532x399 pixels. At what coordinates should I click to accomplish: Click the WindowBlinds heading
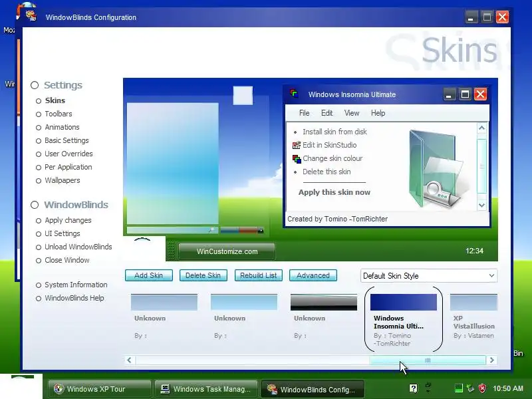(x=76, y=205)
